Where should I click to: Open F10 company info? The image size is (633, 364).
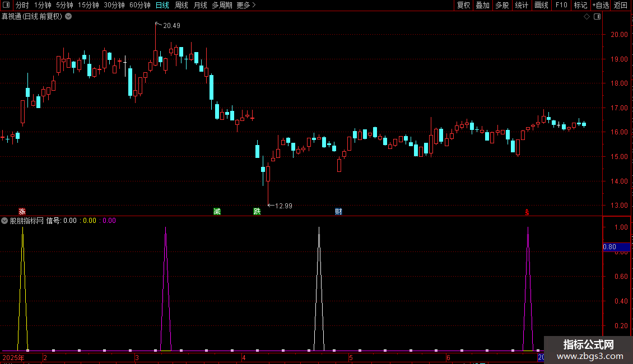(561, 5)
